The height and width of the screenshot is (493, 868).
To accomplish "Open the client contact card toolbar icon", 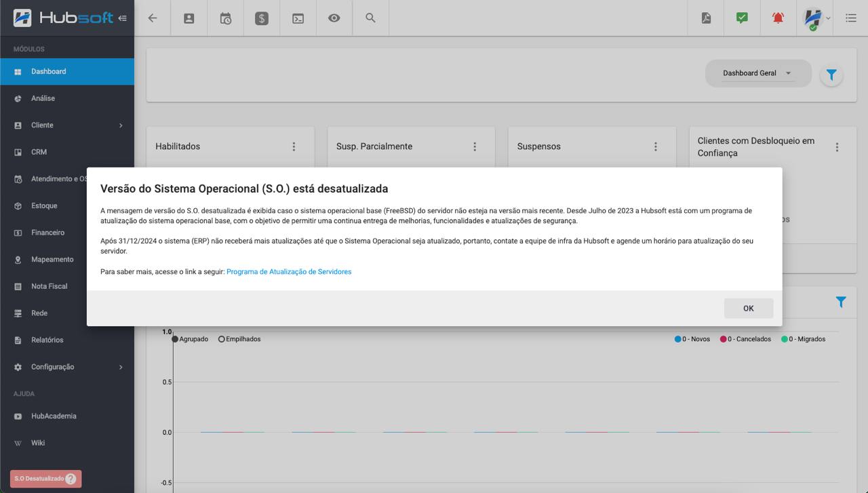I will pos(189,18).
